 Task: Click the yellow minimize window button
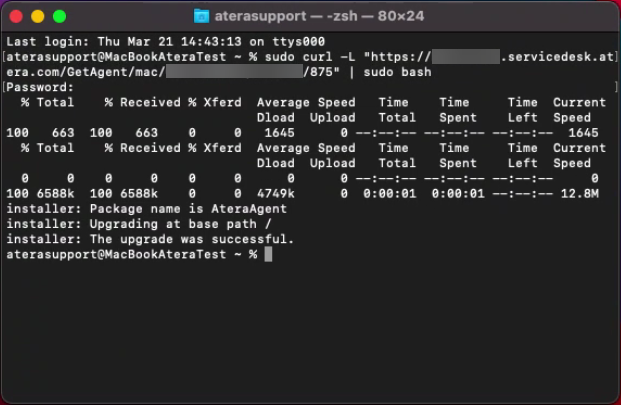(x=38, y=17)
